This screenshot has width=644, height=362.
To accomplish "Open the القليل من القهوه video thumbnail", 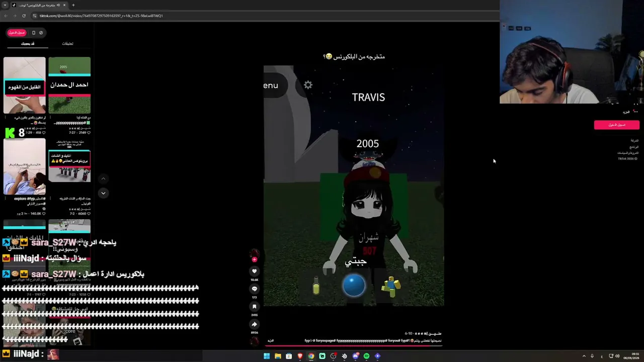I will (x=24, y=85).
